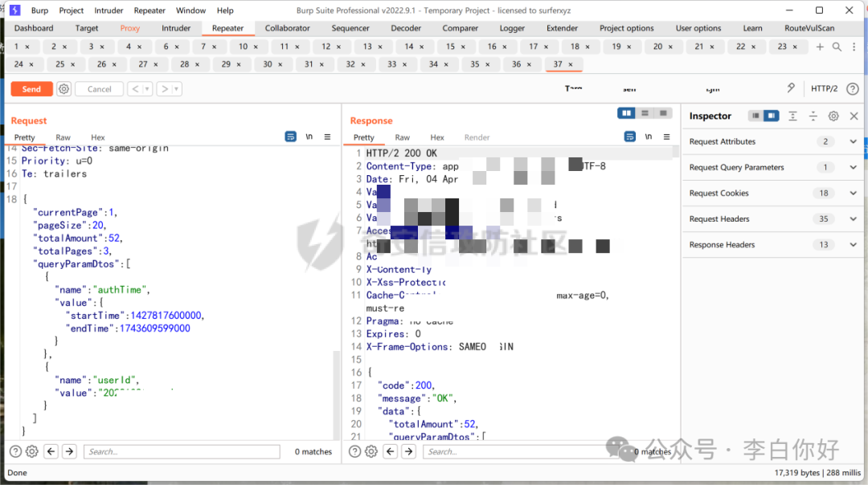Open history back dropdown arrow
Viewport: 868px width, 485px height.
click(x=147, y=89)
